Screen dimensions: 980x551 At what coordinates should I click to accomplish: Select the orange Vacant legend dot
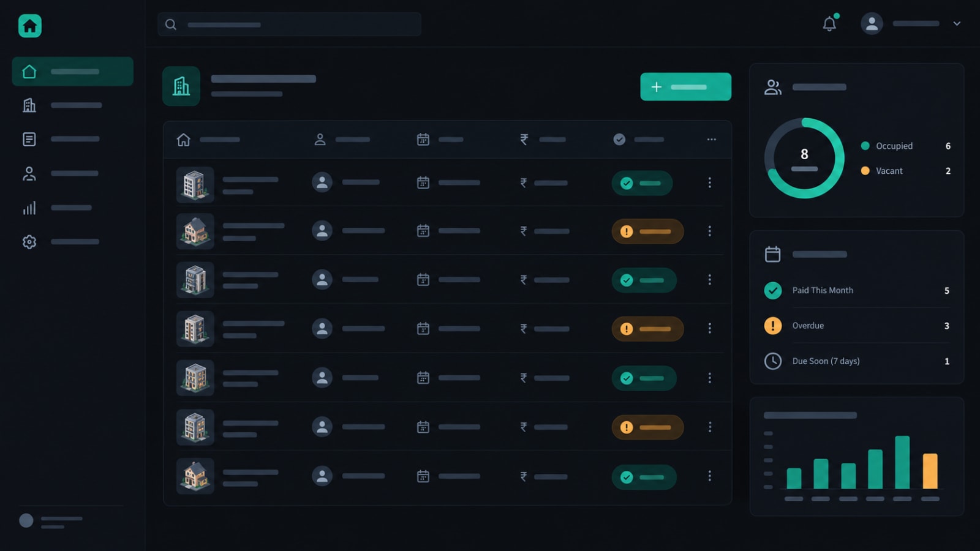tap(865, 171)
